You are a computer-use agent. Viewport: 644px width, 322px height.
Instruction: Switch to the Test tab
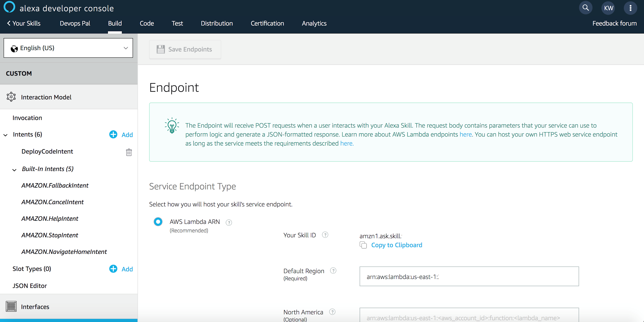177,23
